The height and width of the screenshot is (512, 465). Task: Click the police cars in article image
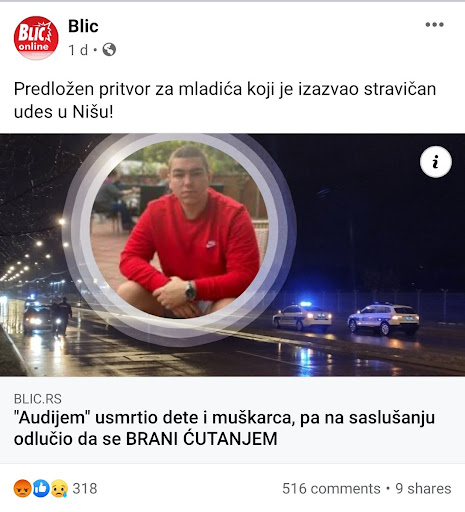(x=346, y=318)
